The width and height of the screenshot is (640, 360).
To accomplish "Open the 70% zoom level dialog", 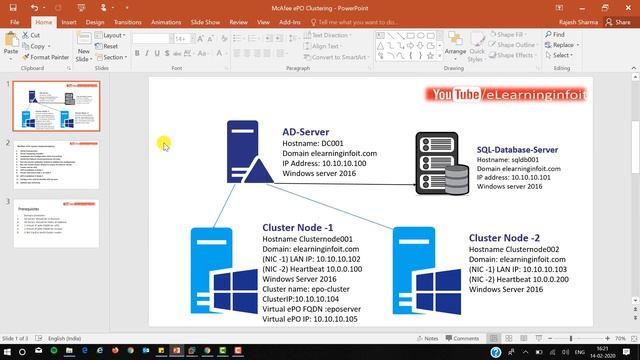I will point(620,338).
